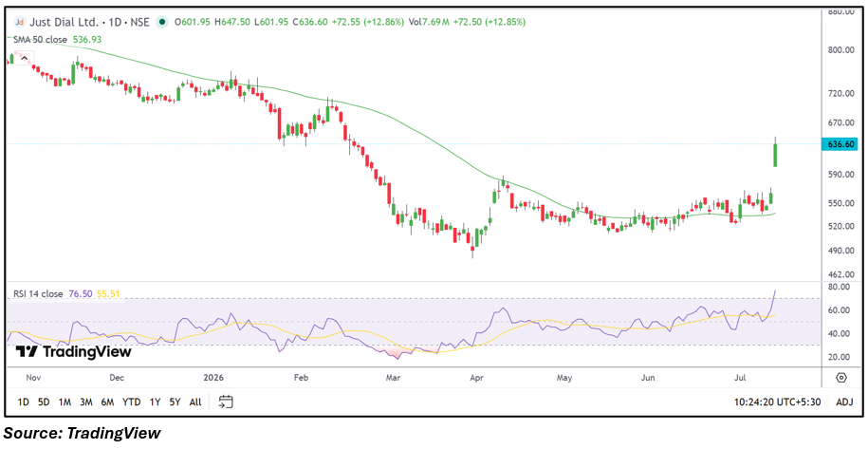
Task: Select the 3M time range
Action: point(85,402)
